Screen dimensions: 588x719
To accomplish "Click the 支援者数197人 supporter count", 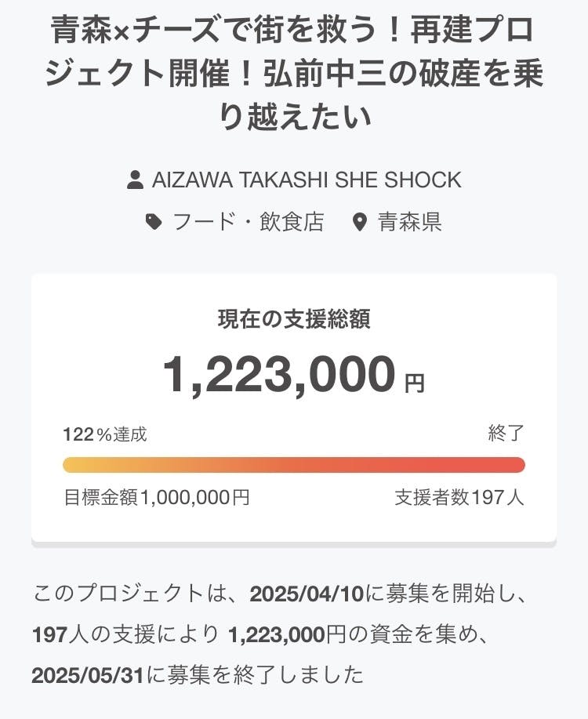I will pos(459,497).
